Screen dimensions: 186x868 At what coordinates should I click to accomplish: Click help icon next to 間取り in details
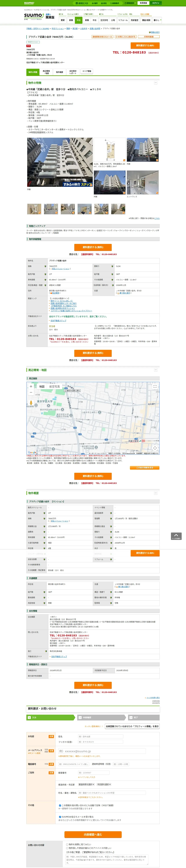point(112,266)
